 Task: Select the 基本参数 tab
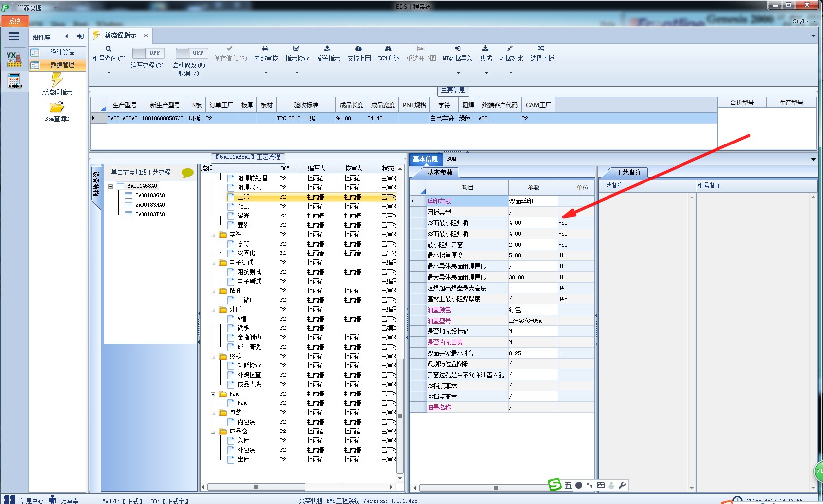click(439, 172)
